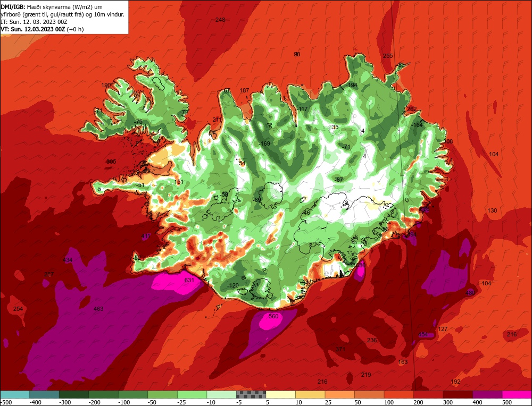Click the map value 454
532x406 pixels.
[x=423, y=334]
